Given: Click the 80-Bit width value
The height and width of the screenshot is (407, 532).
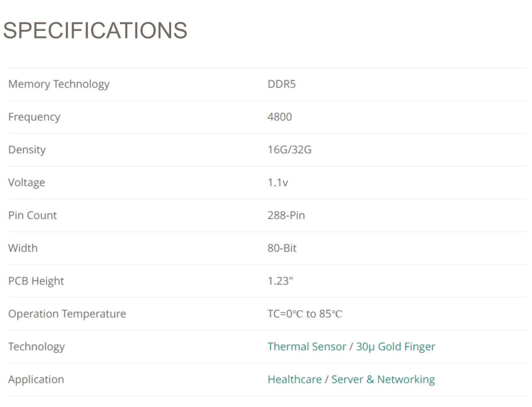Looking at the screenshot, I should (x=282, y=248).
